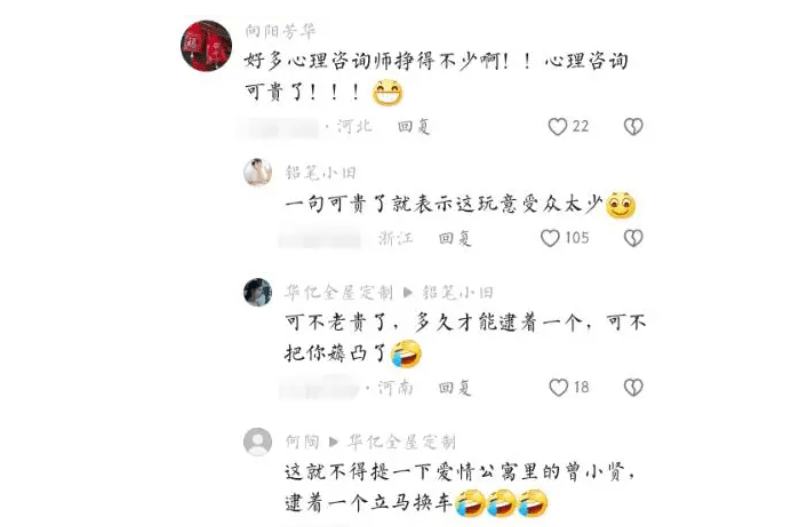Viewport: 796px width, 527px height.
Task: Dislike 铅笔小旧's reply
Action: click(633, 238)
